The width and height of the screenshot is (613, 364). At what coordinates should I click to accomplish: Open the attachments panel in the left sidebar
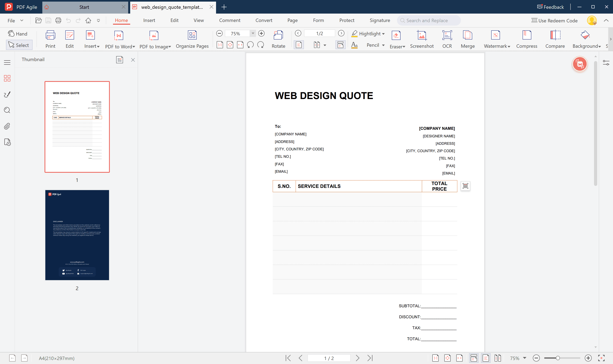pos(7,126)
